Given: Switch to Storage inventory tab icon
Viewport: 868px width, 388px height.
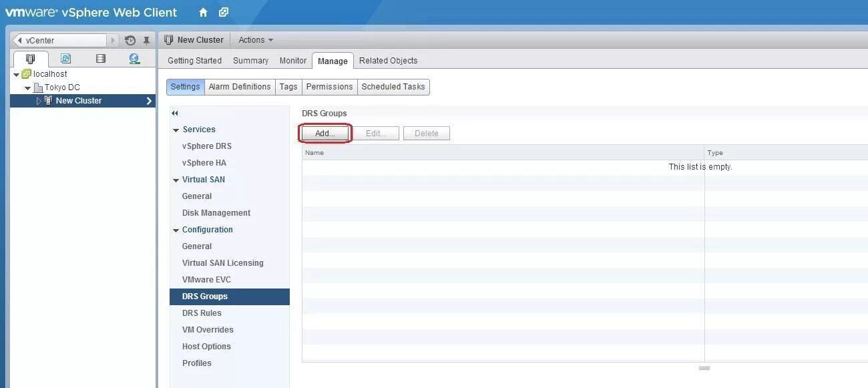Looking at the screenshot, I should click(101, 59).
